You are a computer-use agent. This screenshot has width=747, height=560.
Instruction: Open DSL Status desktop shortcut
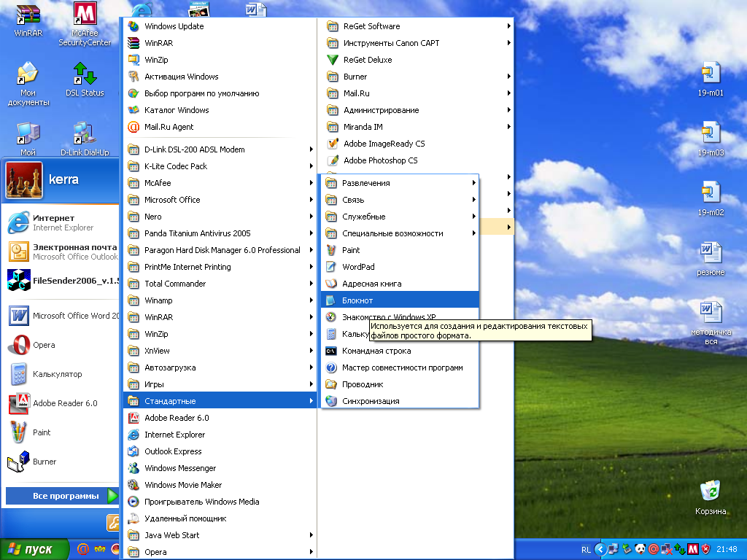pyautogui.click(x=85, y=79)
